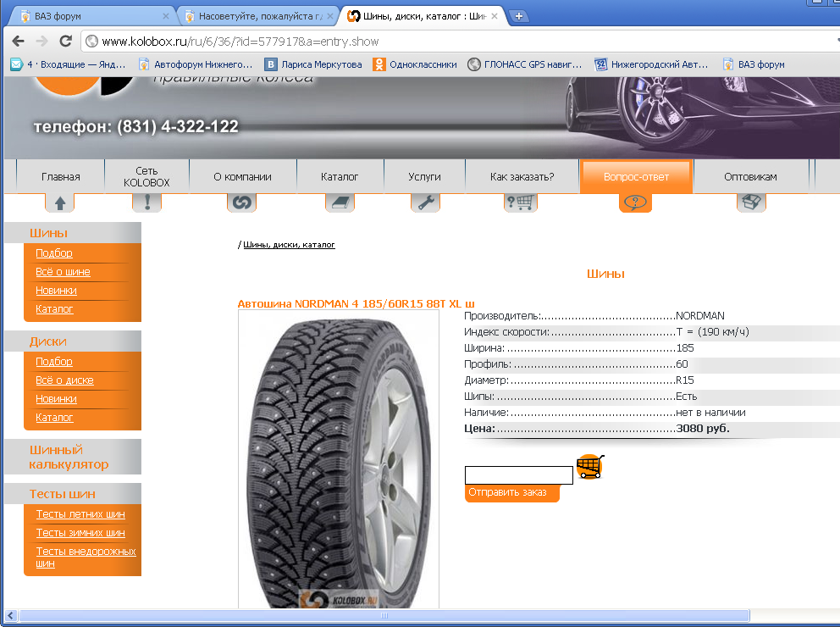The width and height of the screenshot is (840, 627).
Task: Open Каталог under the Шины sidebar section
Action: [54, 309]
